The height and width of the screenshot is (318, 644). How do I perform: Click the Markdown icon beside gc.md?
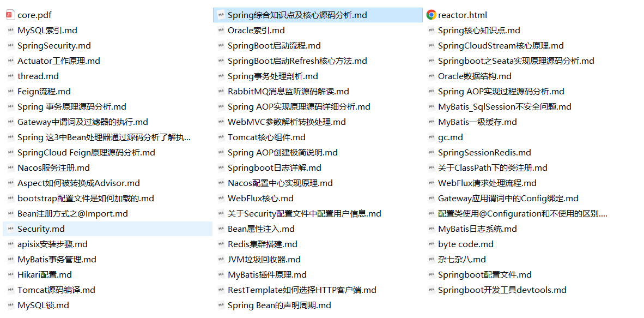pyautogui.click(x=430, y=137)
